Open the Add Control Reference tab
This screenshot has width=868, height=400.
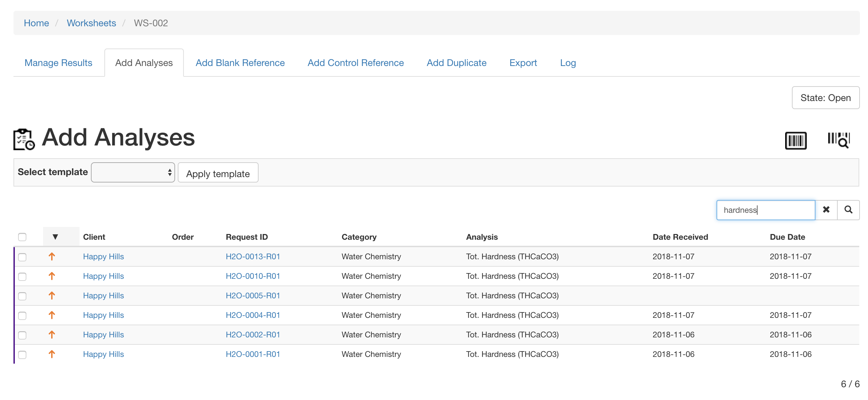(x=356, y=63)
